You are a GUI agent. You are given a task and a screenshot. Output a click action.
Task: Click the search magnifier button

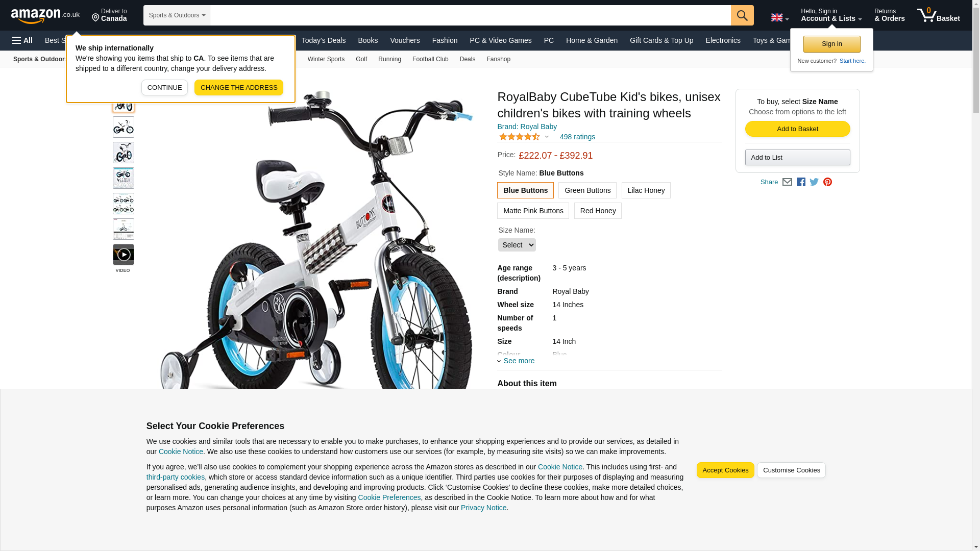point(742,15)
